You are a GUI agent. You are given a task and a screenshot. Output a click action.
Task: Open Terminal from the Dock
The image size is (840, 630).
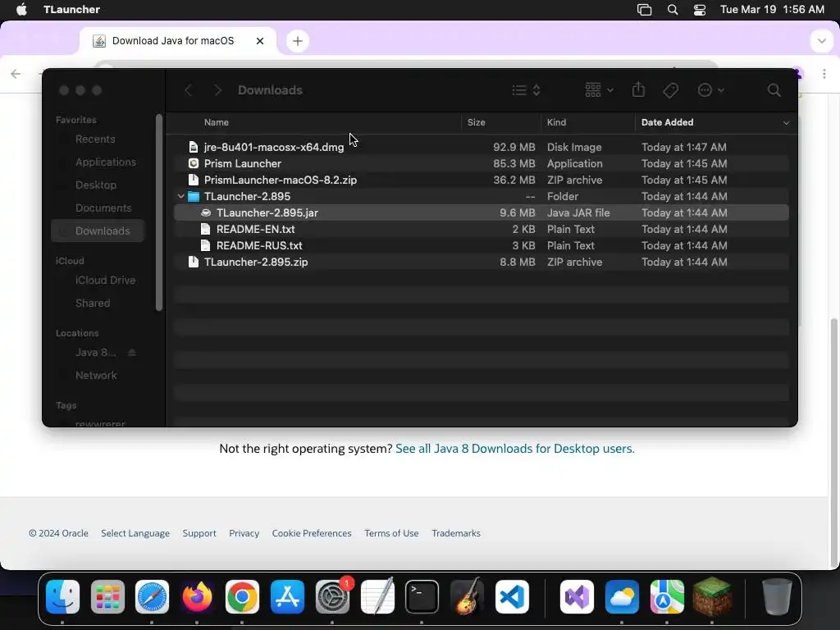pyautogui.click(x=422, y=596)
